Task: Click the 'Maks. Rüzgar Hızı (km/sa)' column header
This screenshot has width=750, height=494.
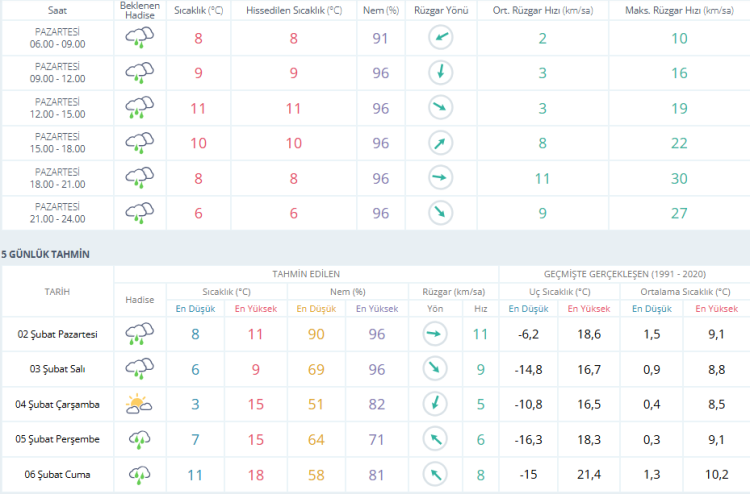Action: click(677, 9)
